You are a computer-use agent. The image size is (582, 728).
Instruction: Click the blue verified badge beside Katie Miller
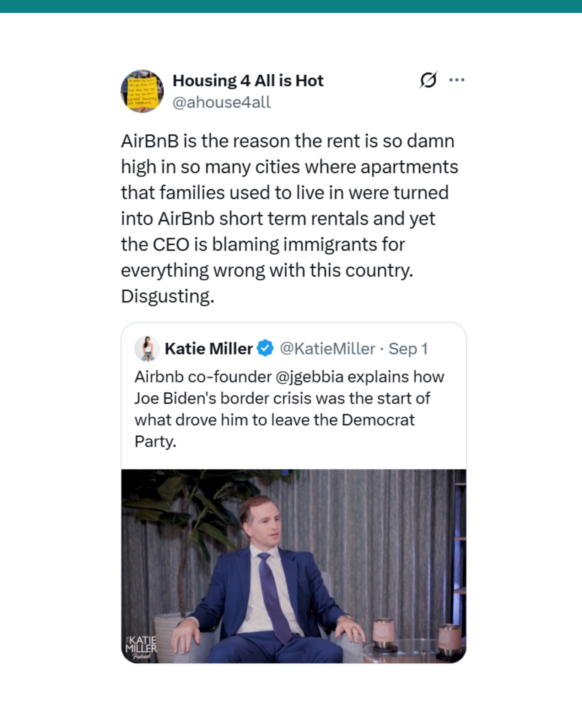265,348
